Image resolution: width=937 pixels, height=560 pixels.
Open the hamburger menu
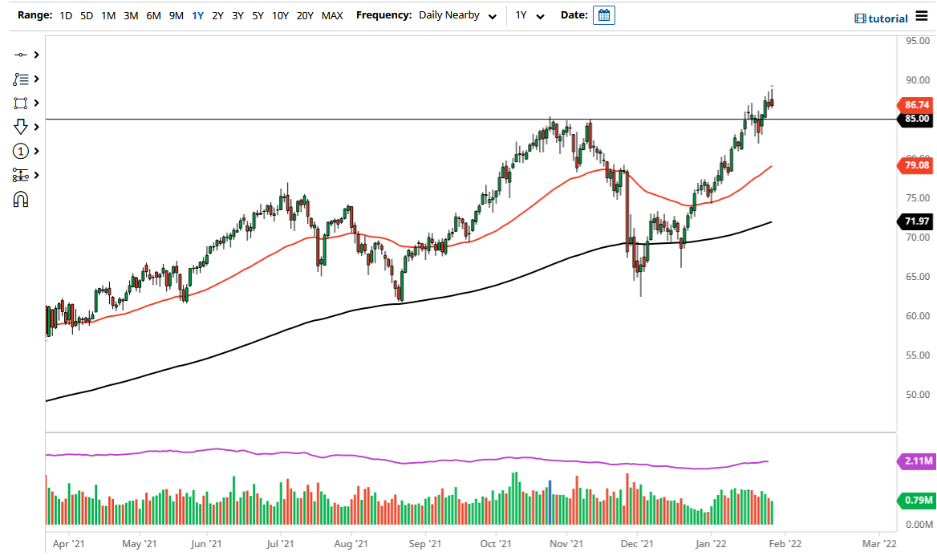(x=923, y=16)
